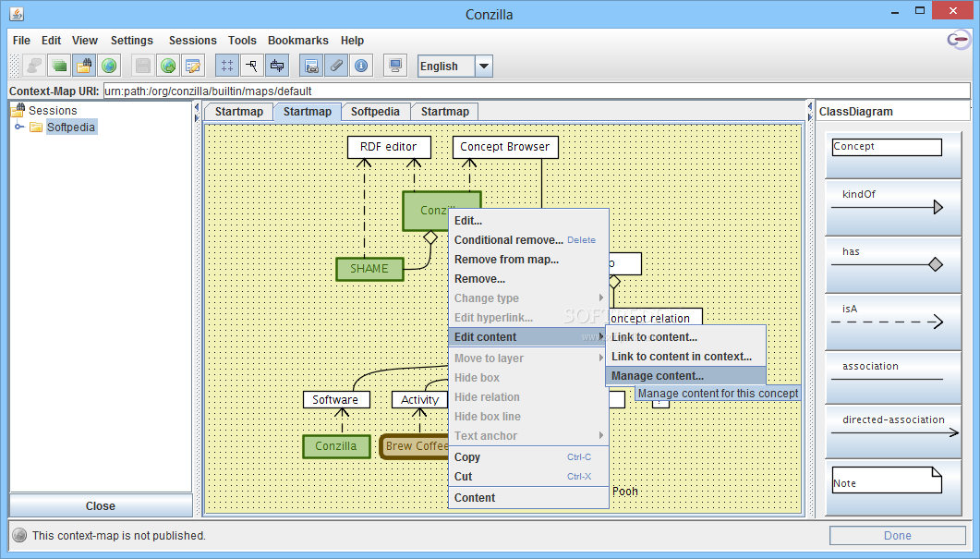The width and height of the screenshot is (980, 559).
Task: Open the Edit content submenu
Action: (x=528, y=337)
